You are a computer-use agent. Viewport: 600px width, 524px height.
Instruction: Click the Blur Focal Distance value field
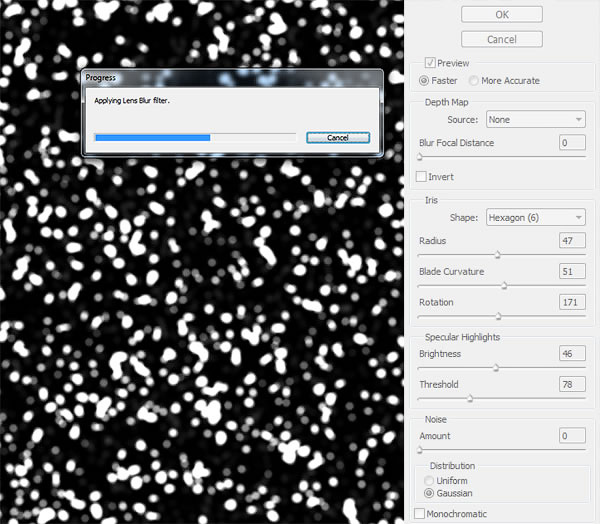point(572,143)
